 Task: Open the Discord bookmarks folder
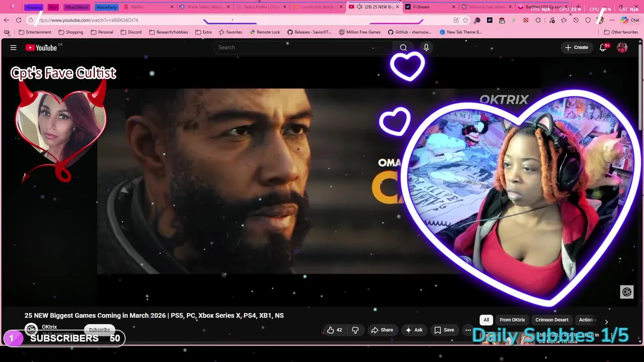pyautogui.click(x=131, y=32)
